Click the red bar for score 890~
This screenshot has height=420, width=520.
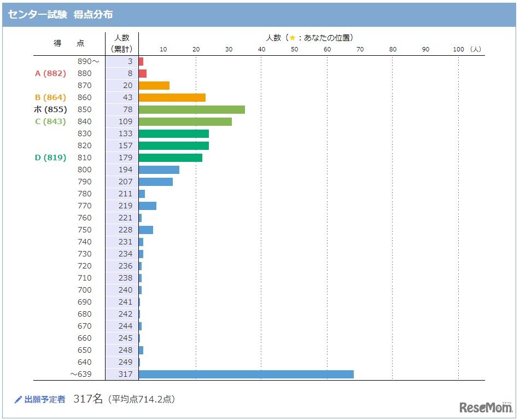[x=141, y=61]
